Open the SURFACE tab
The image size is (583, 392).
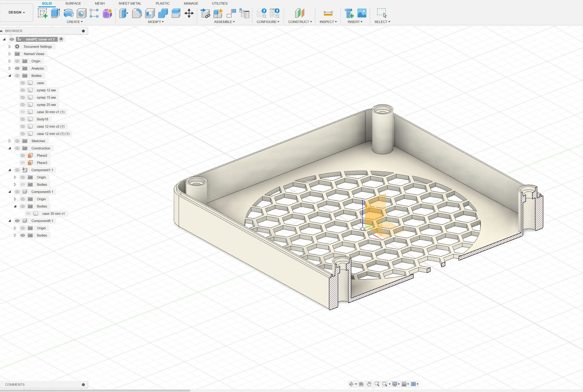[x=73, y=3]
